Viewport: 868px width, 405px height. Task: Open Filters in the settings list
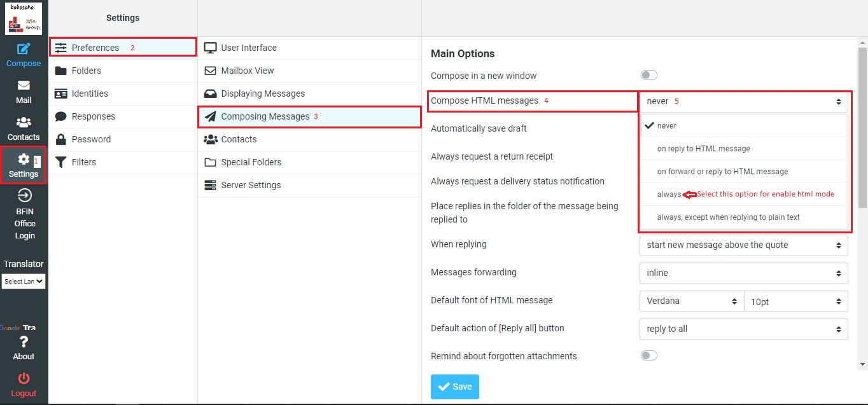83,162
